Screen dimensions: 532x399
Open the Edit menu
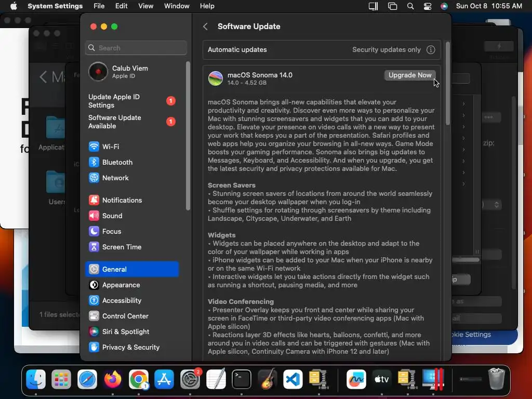[x=121, y=6]
